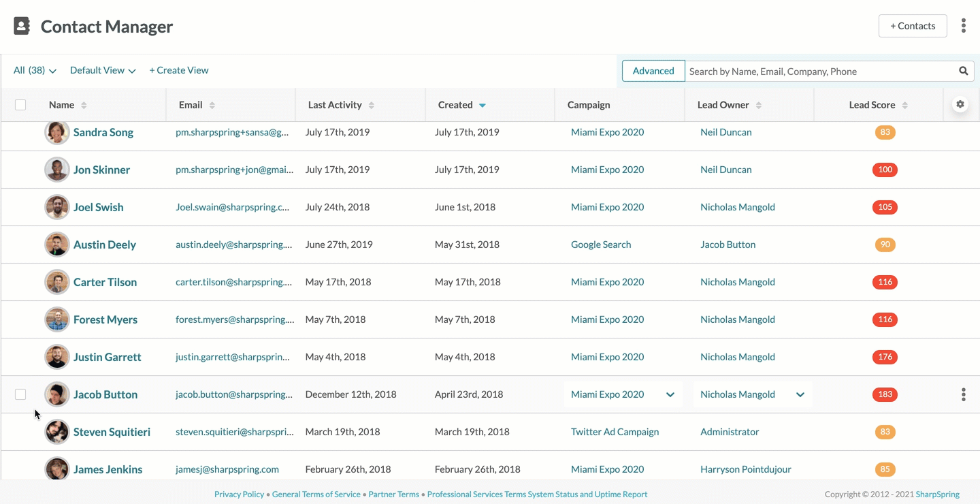Viewport: 980px width, 504px height.
Task: Check the Jacob Button row checkbox
Action: click(x=20, y=394)
